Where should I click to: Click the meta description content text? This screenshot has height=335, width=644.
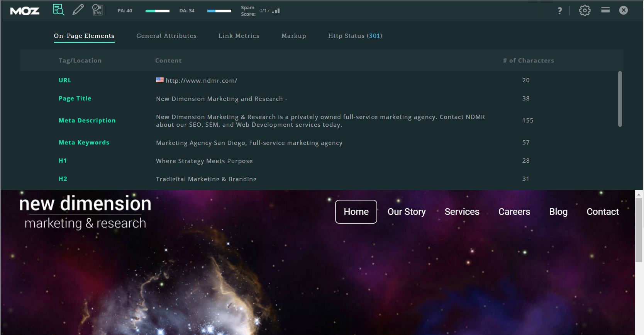point(320,121)
